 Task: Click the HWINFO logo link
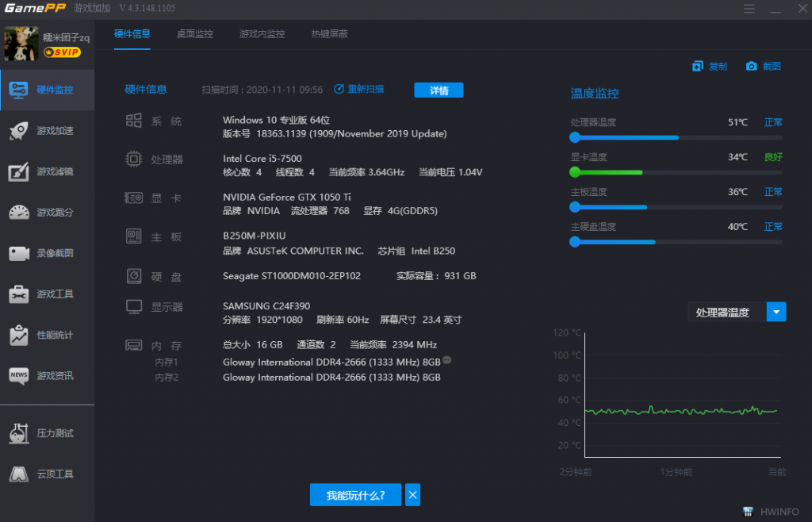tap(771, 512)
